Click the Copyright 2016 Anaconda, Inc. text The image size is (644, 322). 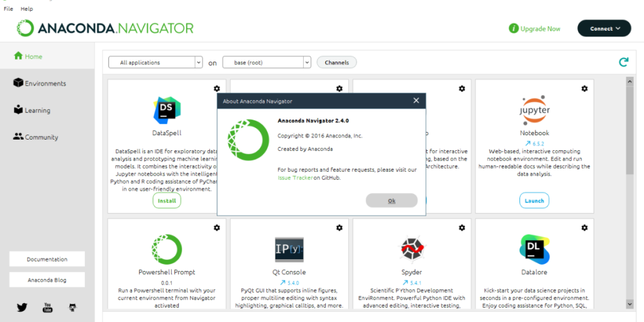(320, 136)
